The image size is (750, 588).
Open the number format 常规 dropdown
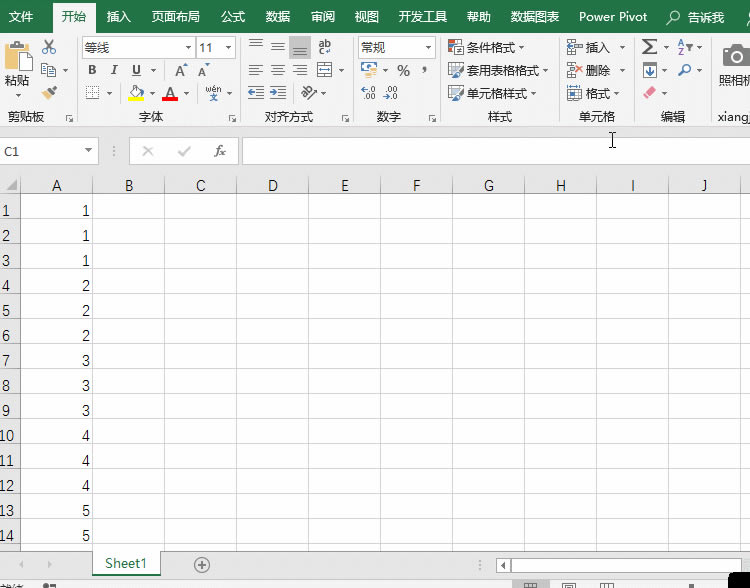coord(428,48)
